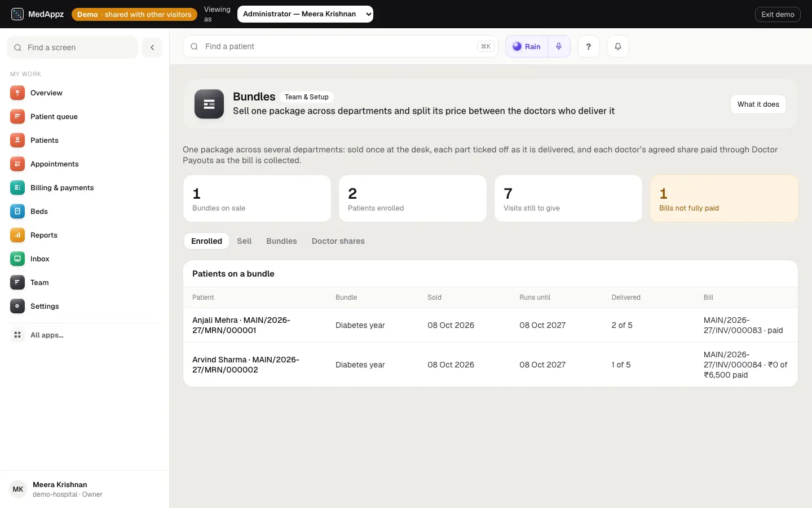Click the MK user avatar

pyautogui.click(x=18, y=489)
